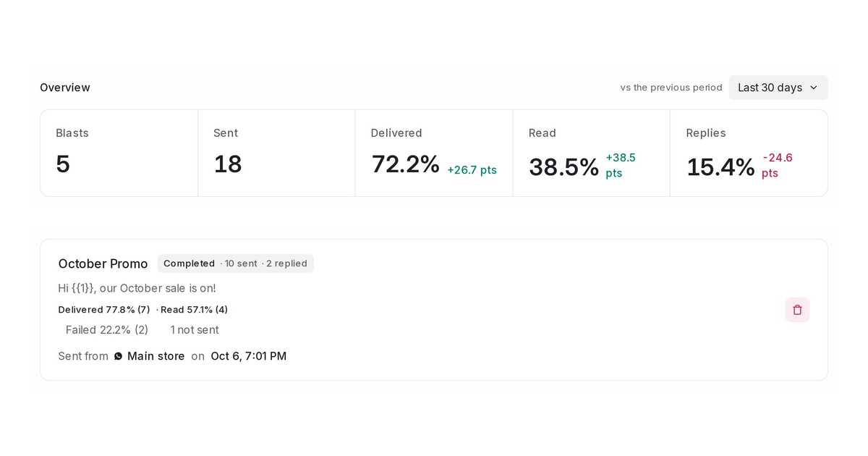Click the WhatsApp icon beside Main store

coord(119,356)
